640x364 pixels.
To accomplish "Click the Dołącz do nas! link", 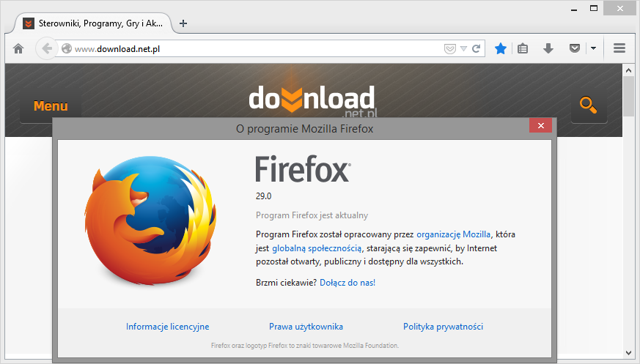I will coord(347,283).
